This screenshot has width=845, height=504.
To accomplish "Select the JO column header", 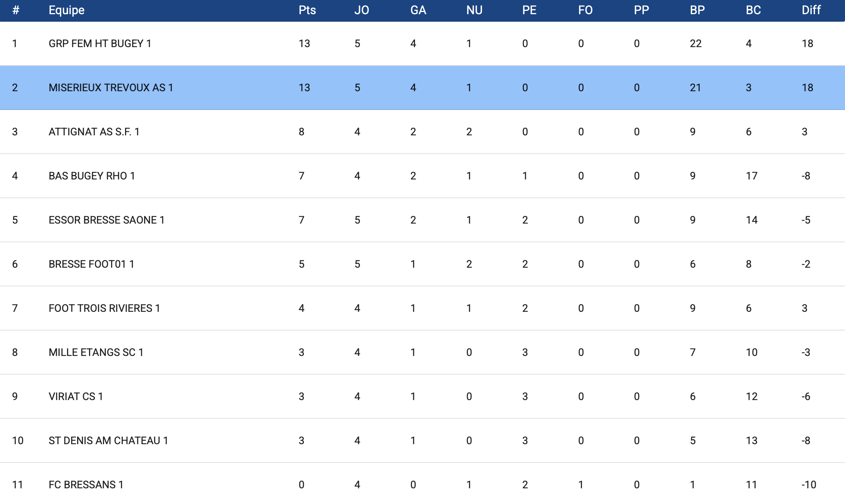I will pyautogui.click(x=362, y=10).
